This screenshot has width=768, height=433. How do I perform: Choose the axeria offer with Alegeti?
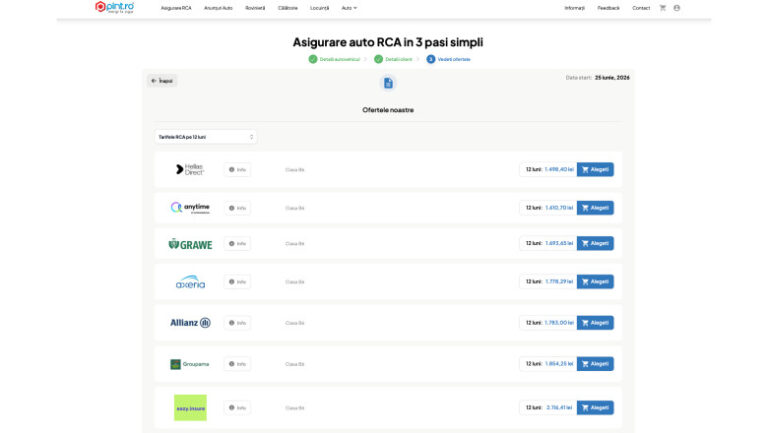[x=595, y=282]
